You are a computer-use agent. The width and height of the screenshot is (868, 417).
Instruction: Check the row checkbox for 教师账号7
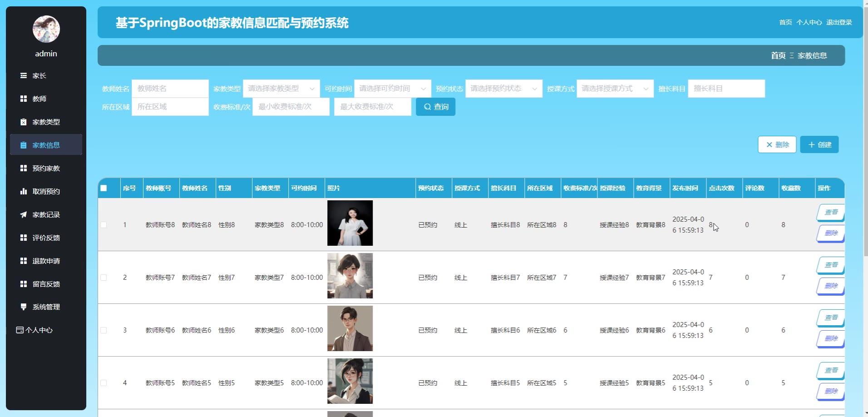point(104,278)
